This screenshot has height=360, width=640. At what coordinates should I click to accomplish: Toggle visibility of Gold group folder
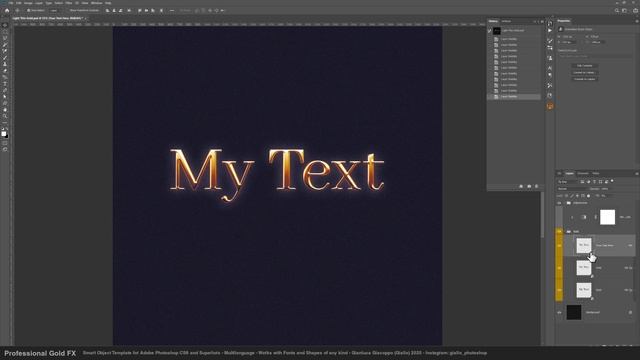pos(559,231)
